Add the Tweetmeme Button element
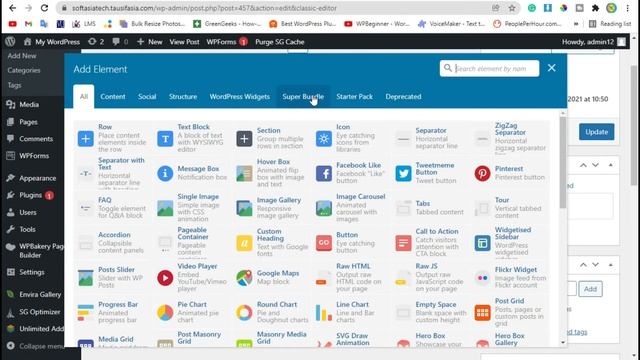The height and width of the screenshot is (360, 640). [429, 173]
